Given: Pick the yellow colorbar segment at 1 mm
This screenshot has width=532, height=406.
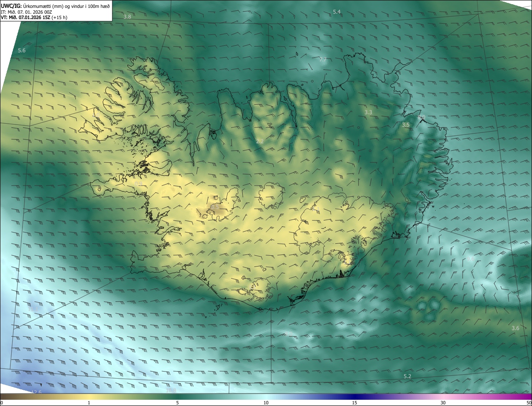Looking at the screenshot, I should click(89, 397).
